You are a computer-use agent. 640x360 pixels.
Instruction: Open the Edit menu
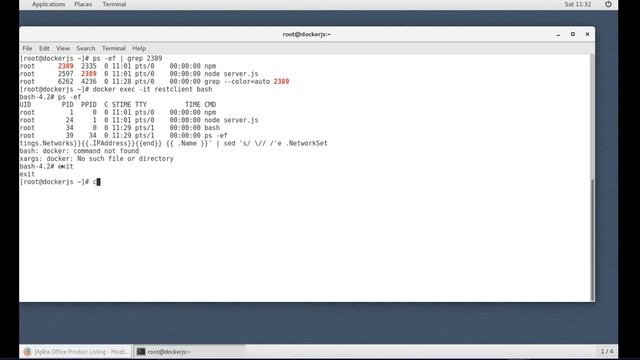click(x=44, y=48)
